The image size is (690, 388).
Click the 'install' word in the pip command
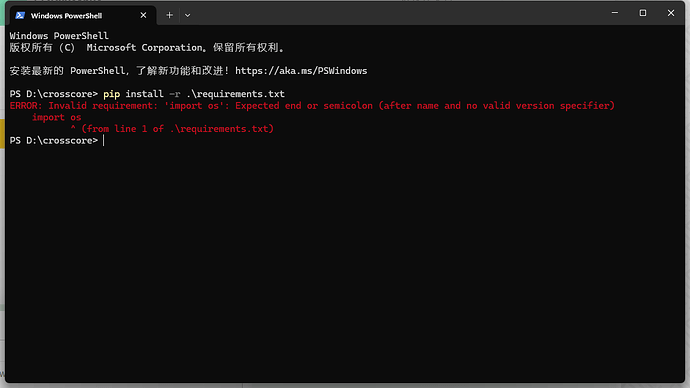[144, 94]
